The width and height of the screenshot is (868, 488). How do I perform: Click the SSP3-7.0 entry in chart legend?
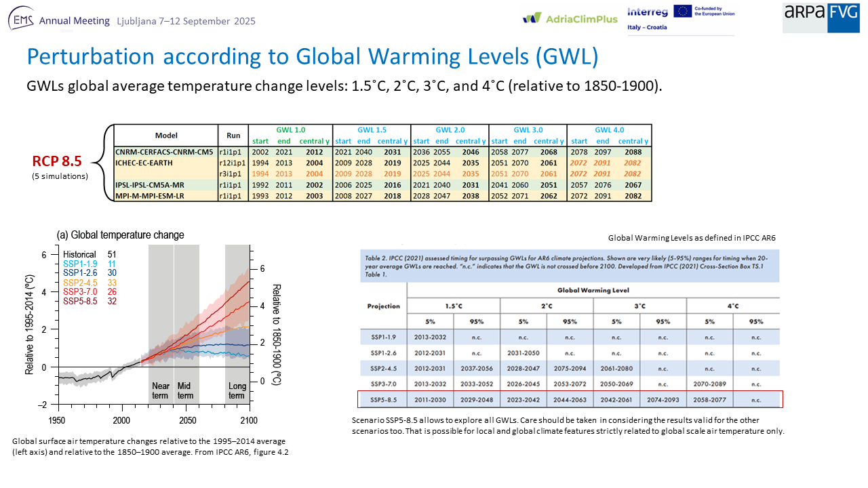pyautogui.click(x=79, y=291)
